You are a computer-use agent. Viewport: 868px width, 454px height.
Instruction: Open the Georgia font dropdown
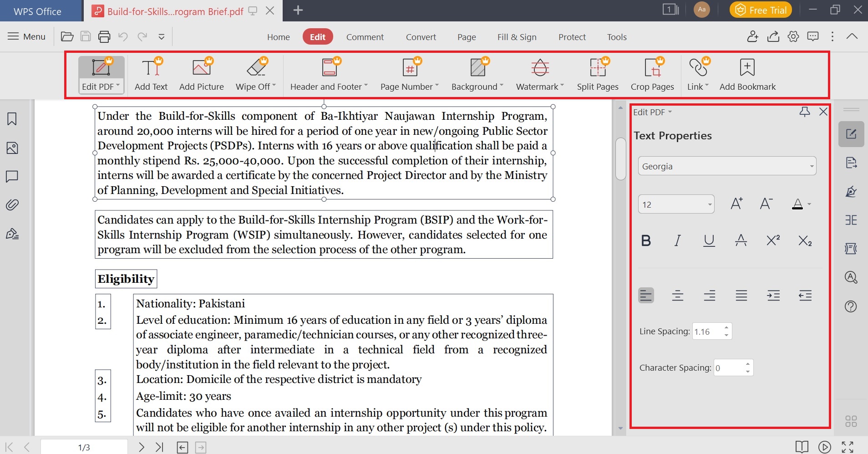pos(810,166)
